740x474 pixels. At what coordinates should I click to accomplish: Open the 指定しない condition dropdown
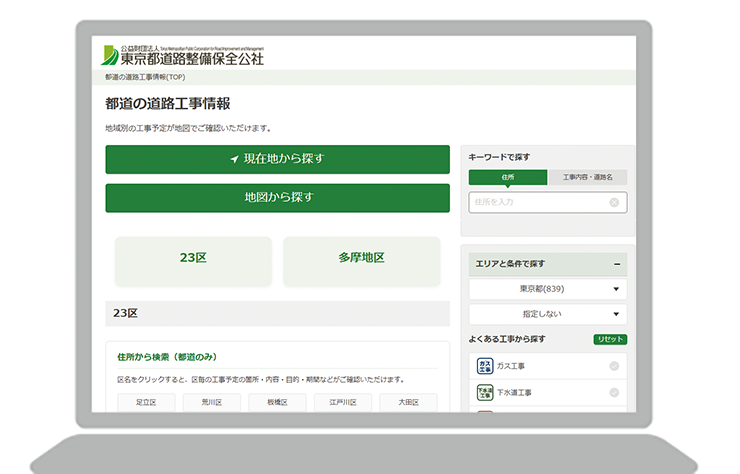pos(547,314)
